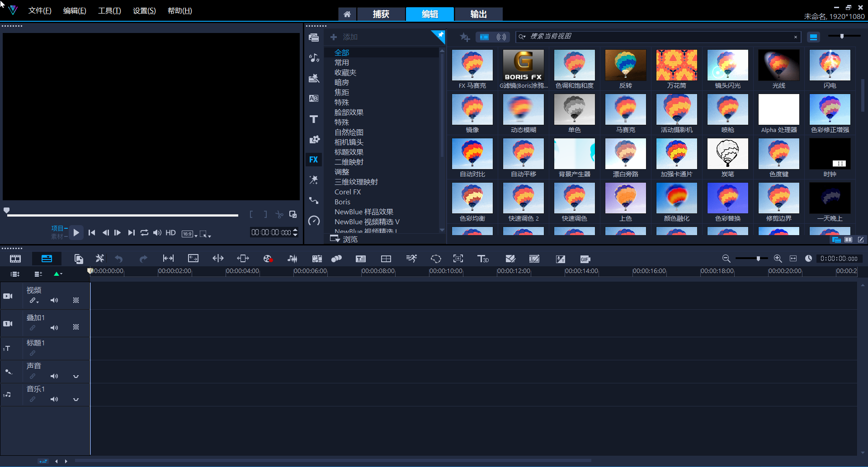Image resolution: width=868 pixels, height=467 pixels.
Task: Increase timecode with stepper up arrow
Action: [x=295, y=230]
